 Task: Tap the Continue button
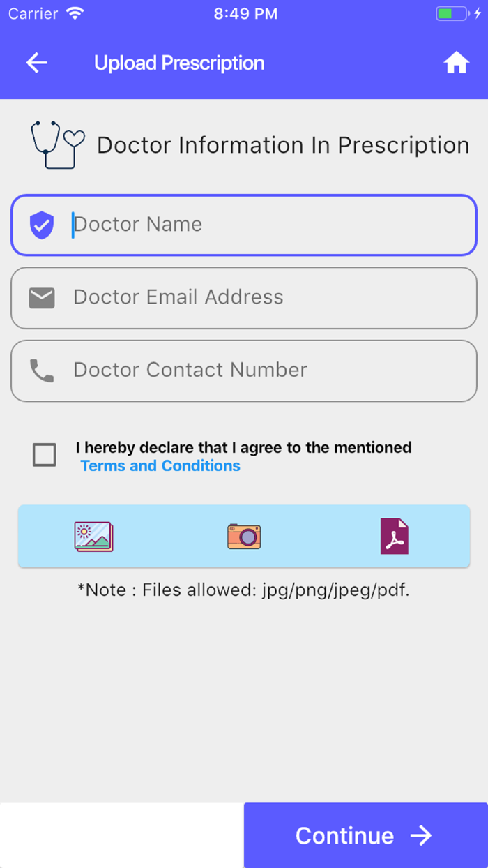click(366, 835)
